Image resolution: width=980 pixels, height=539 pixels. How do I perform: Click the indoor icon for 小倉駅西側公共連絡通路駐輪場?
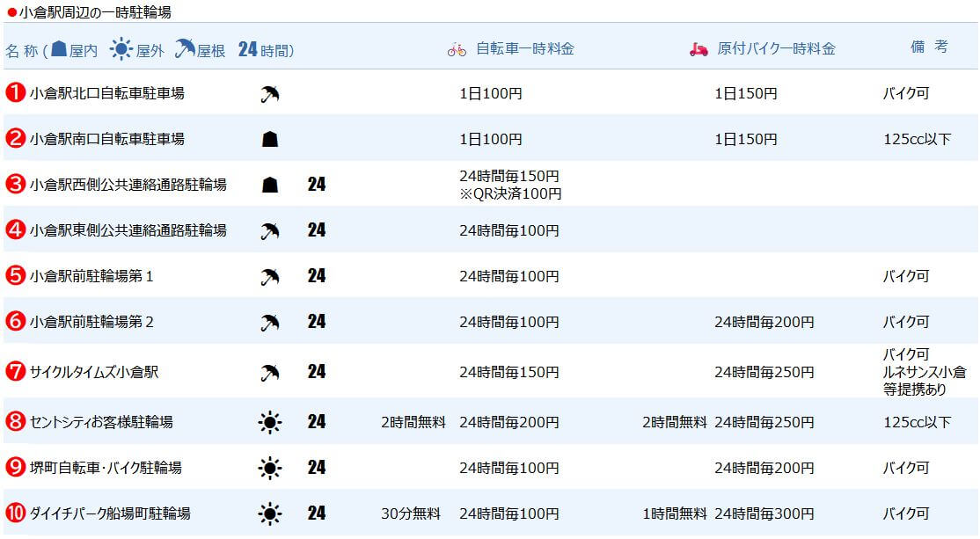tap(270, 185)
